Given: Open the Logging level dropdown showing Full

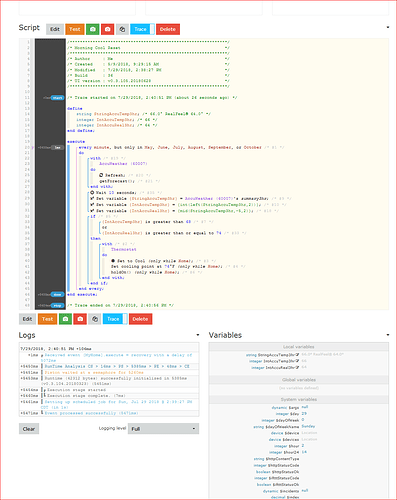Looking at the screenshot, I should [163, 429].
